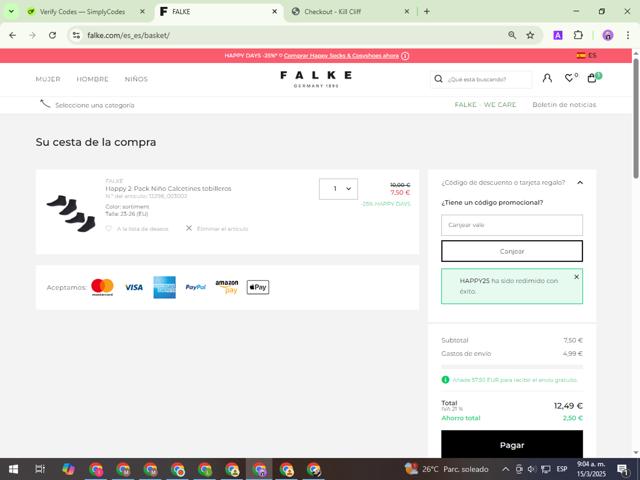Open the extensions puzzle icon
This screenshot has height=480, width=640.
pos(578,36)
